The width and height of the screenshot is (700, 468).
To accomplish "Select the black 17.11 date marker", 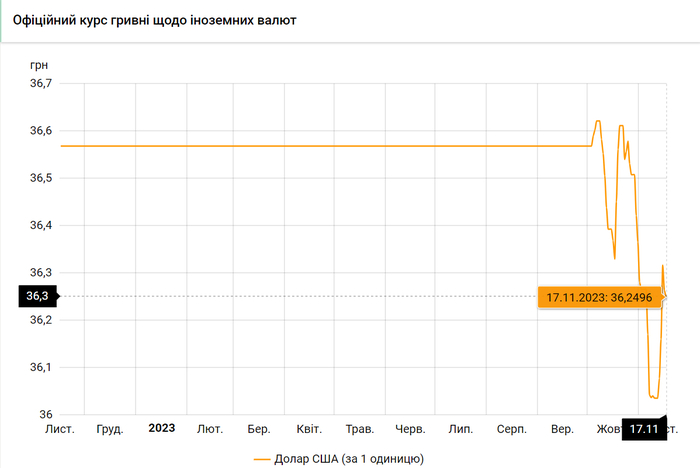I will (x=643, y=430).
